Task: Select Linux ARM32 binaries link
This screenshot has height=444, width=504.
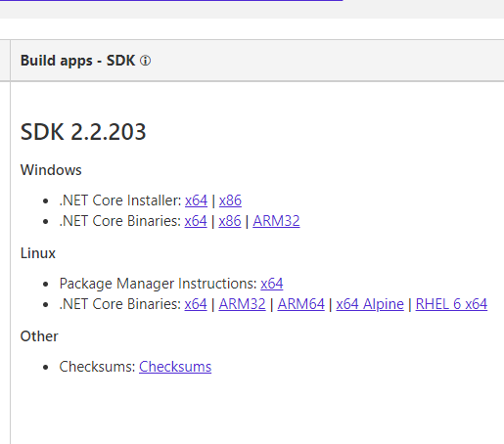Action: click(x=242, y=304)
